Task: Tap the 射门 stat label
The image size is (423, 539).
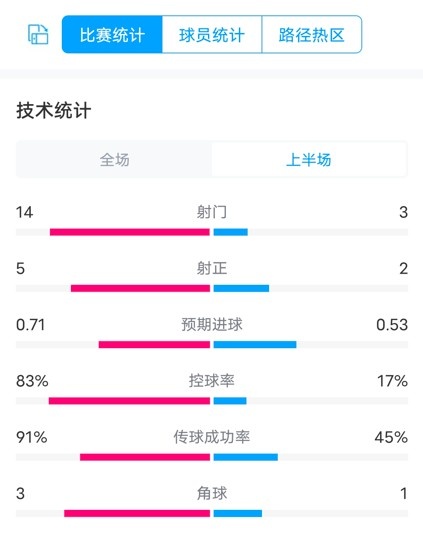Action: tap(212, 212)
